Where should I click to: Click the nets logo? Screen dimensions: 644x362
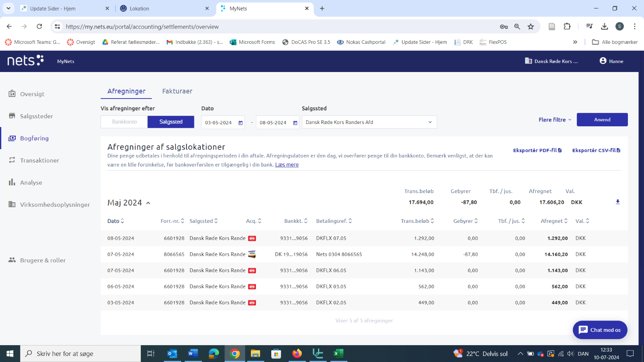[x=25, y=61]
